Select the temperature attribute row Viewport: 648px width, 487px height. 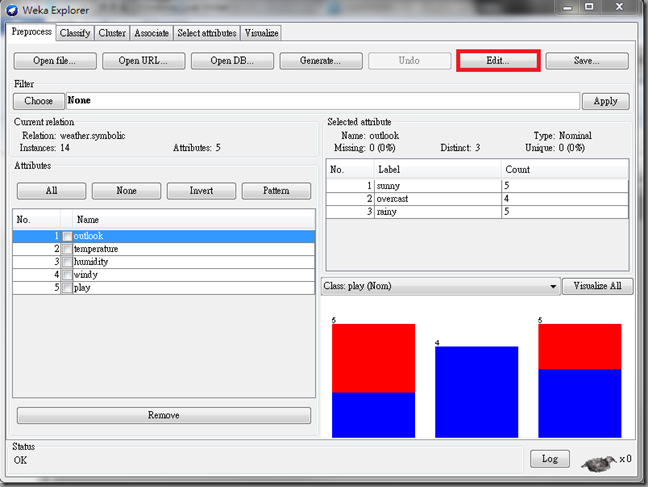coord(164,249)
